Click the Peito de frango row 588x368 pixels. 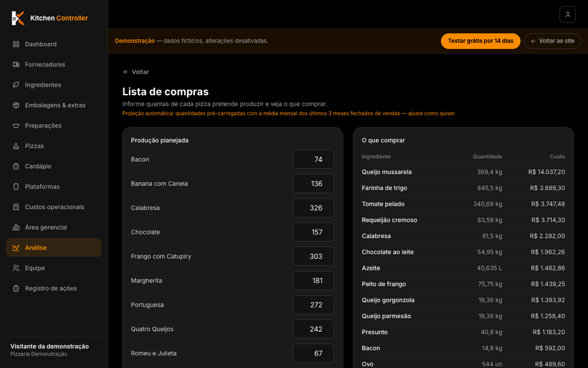464,284
